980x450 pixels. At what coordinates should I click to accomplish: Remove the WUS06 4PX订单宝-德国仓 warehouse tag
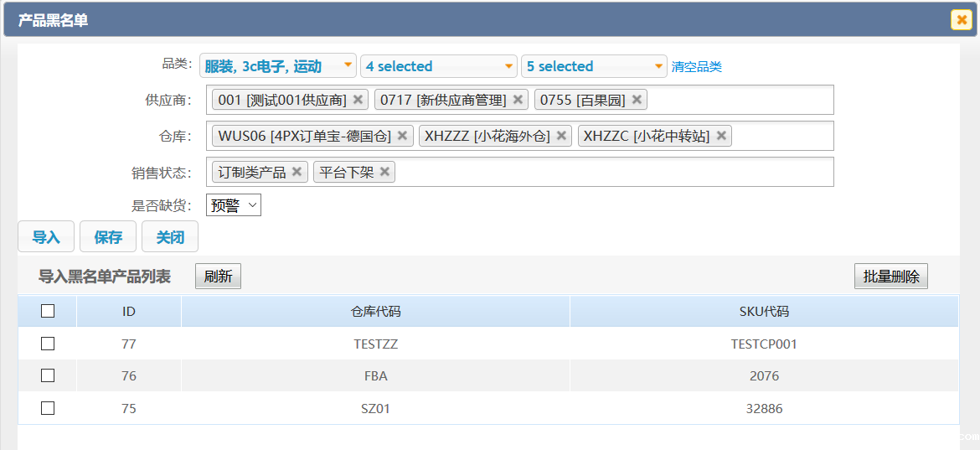[x=403, y=136]
